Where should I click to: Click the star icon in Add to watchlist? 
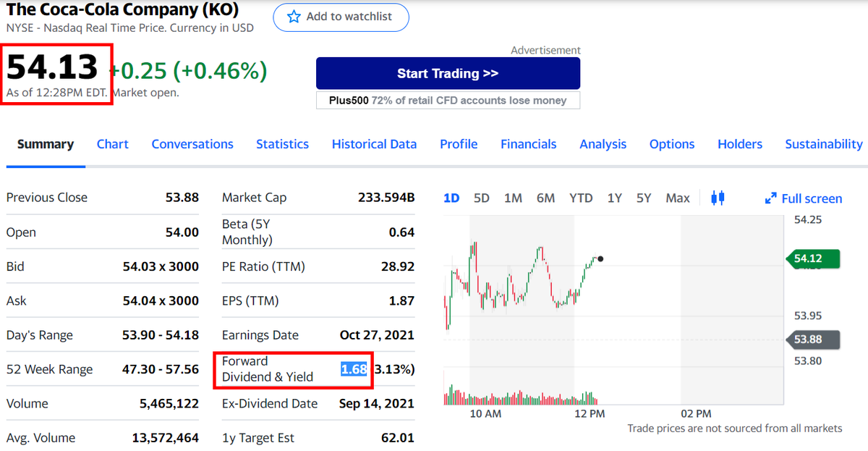(x=293, y=17)
